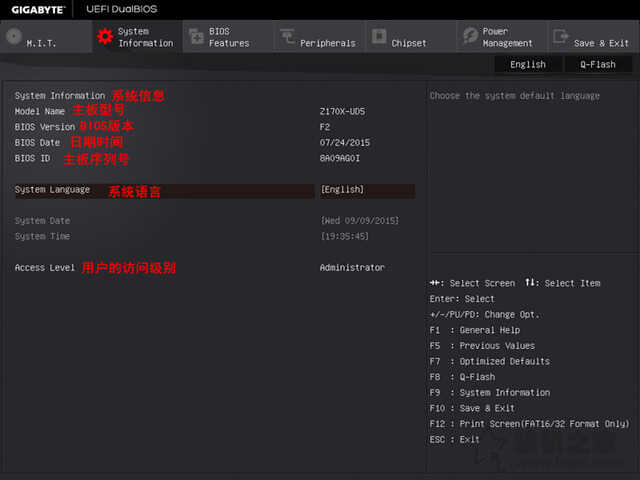
Task: Open the Power Management tab
Action: (x=502, y=37)
